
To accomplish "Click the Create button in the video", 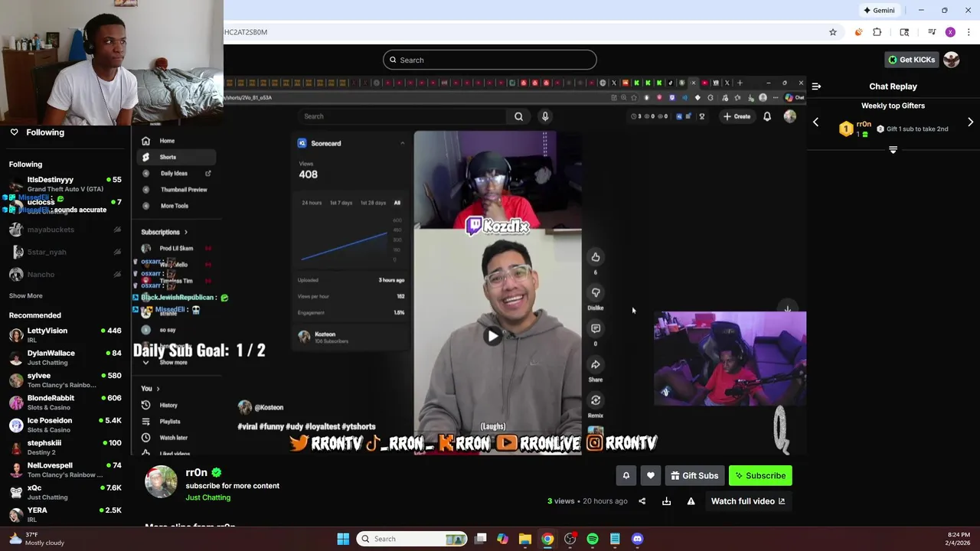I will (x=737, y=116).
